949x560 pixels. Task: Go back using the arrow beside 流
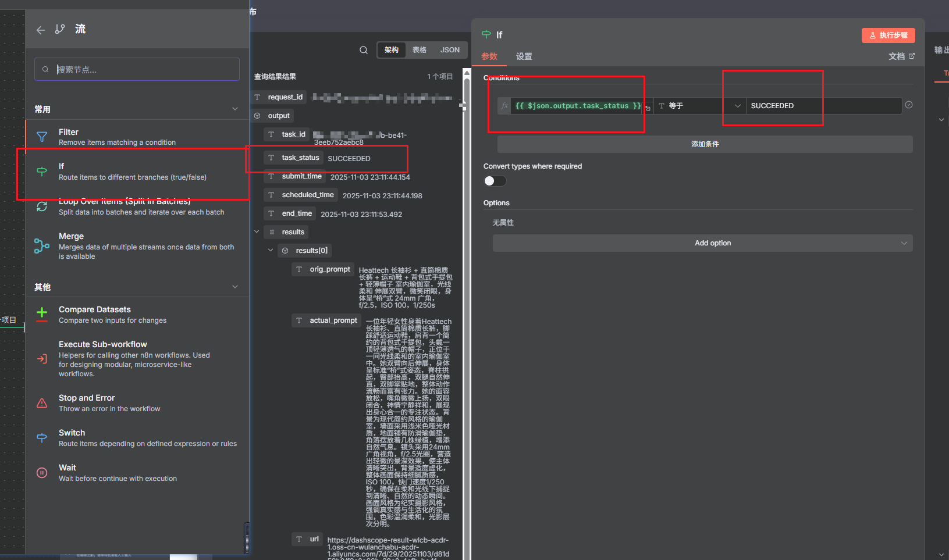tap(40, 30)
